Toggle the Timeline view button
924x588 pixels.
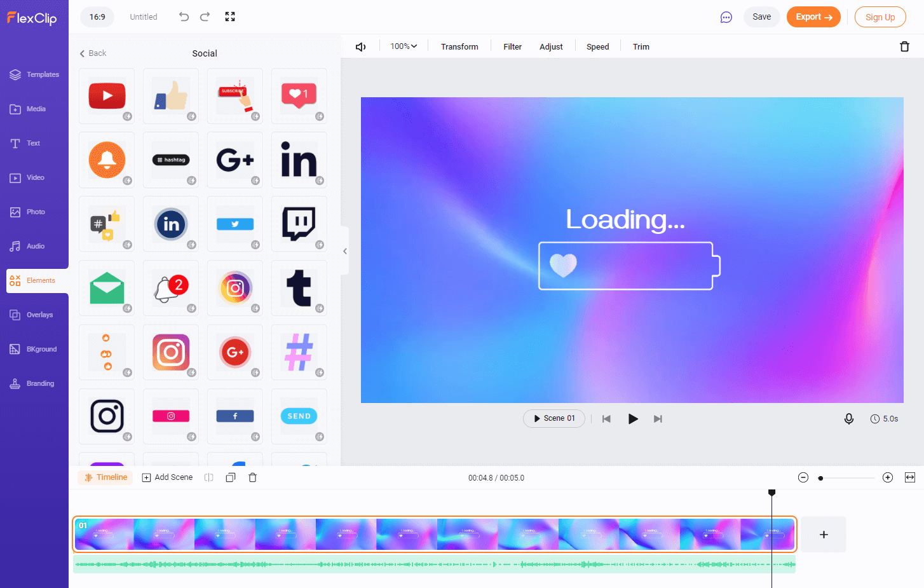(105, 477)
